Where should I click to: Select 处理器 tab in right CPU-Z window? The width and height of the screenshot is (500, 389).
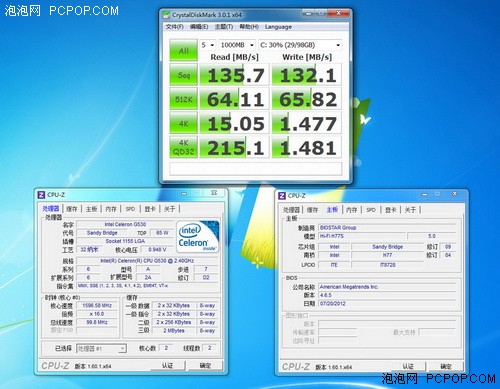pyautogui.click(x=292, y=210)
